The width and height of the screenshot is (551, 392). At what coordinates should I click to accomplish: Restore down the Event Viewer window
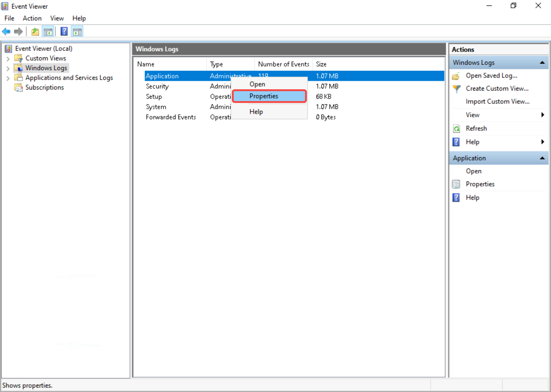tap(513, 6)
